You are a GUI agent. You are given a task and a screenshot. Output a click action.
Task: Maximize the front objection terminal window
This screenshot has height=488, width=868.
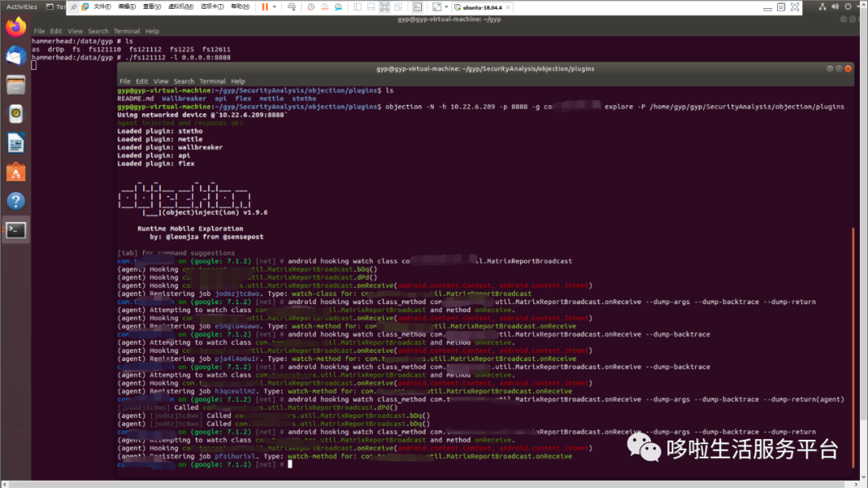coord(838,68)
